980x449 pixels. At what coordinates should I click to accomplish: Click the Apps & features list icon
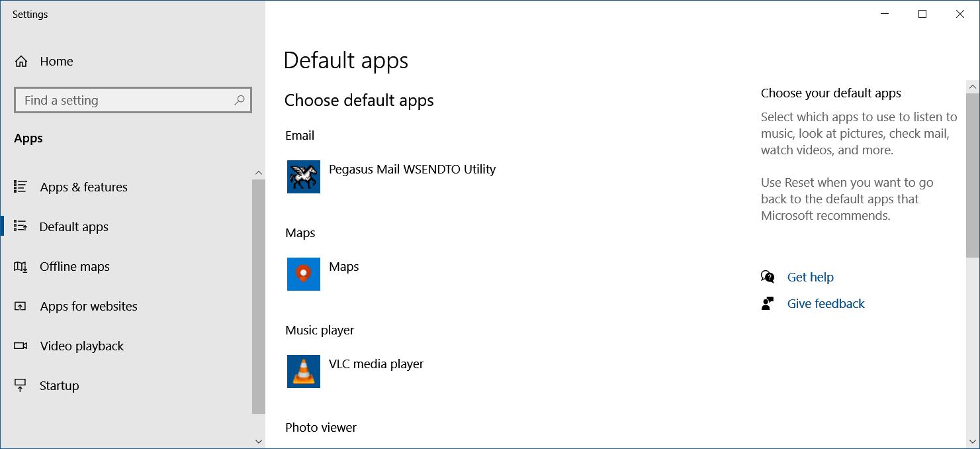[x=21, y=187]
